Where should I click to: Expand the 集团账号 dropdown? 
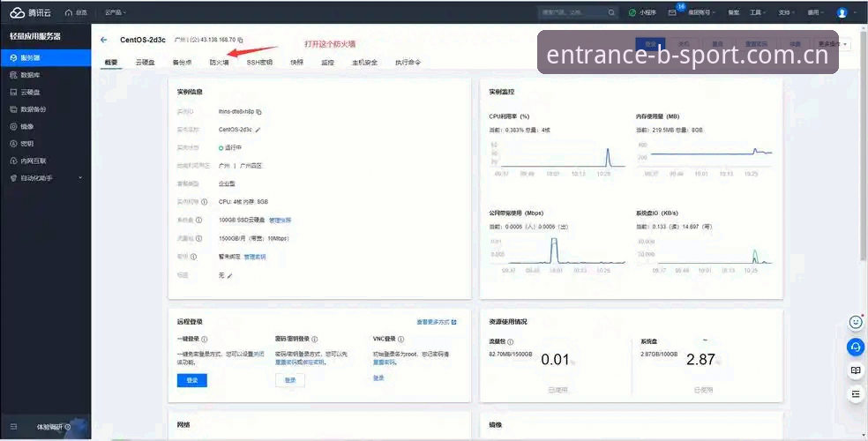click(701, 12)
